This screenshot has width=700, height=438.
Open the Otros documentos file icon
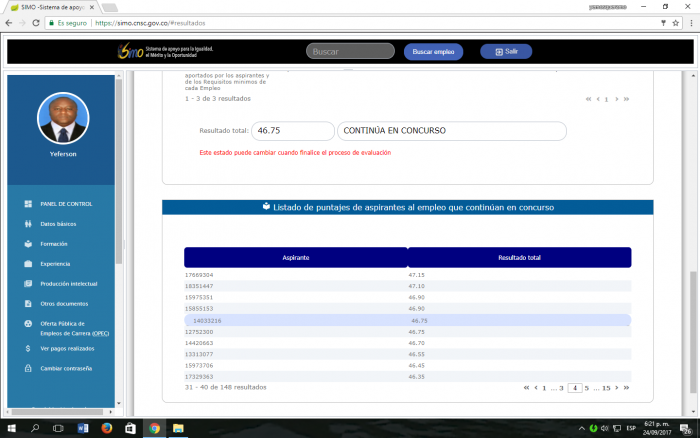tap(27, 303)
